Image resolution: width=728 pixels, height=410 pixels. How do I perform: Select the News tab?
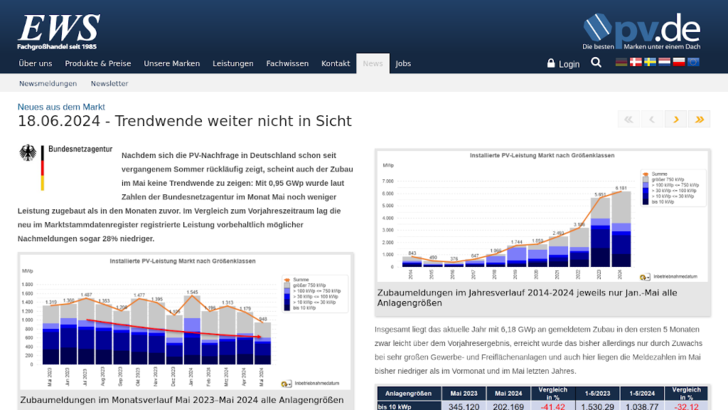[373, 63]
